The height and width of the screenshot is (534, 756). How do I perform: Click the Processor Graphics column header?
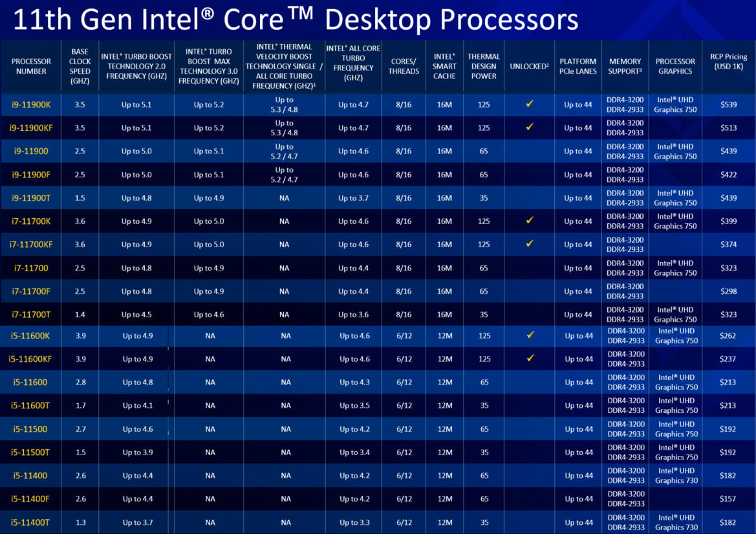tap(675, 66)
